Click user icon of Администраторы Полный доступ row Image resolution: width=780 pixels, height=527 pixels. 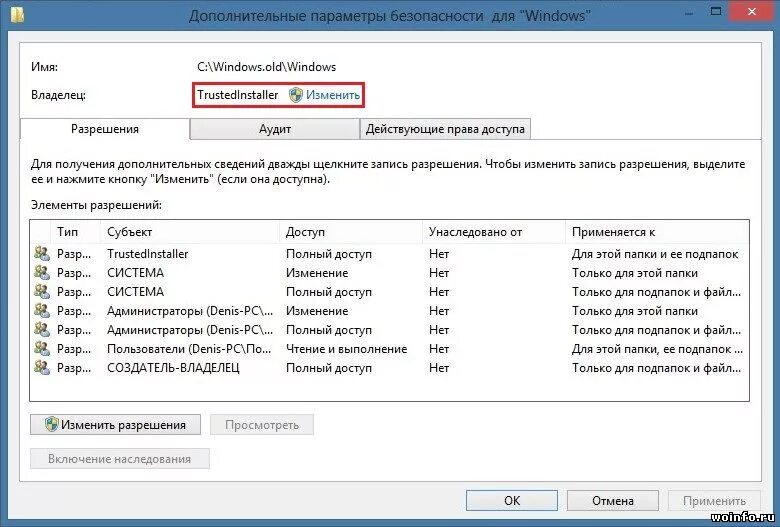coord(42,329)
